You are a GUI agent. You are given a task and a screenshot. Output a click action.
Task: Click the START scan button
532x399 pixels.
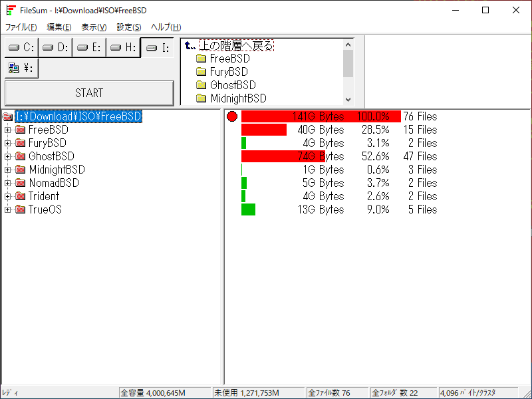point(89,93)
